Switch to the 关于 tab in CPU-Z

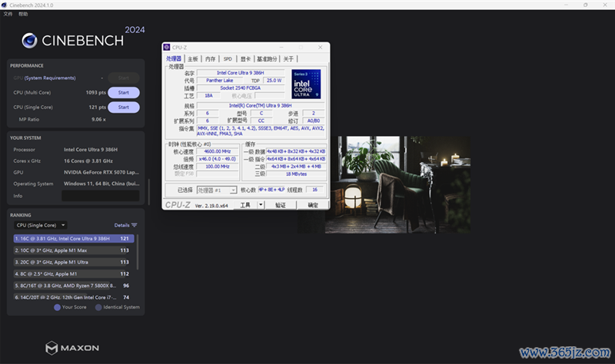(288, 59)
